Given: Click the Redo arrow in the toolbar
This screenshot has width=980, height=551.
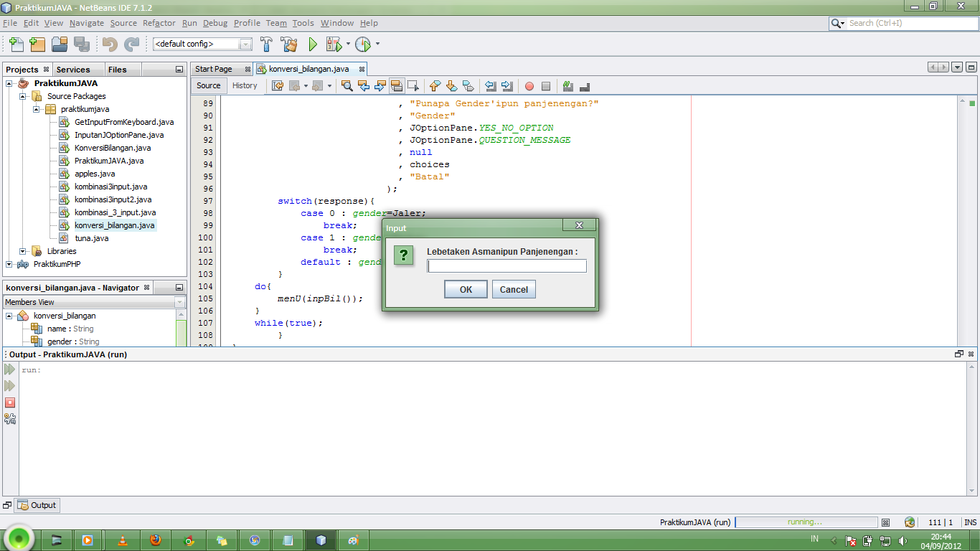Looking at the screenshot, I should point(131,44).
